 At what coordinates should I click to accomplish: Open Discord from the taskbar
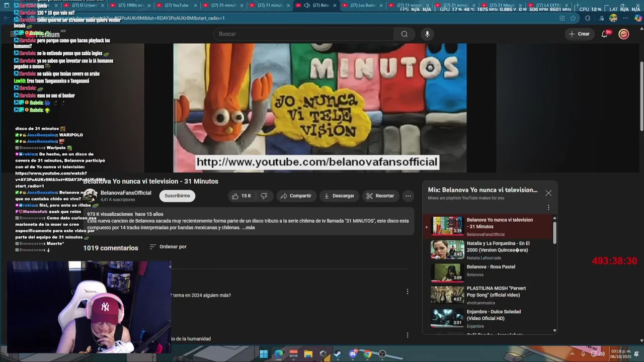[353, 354]
